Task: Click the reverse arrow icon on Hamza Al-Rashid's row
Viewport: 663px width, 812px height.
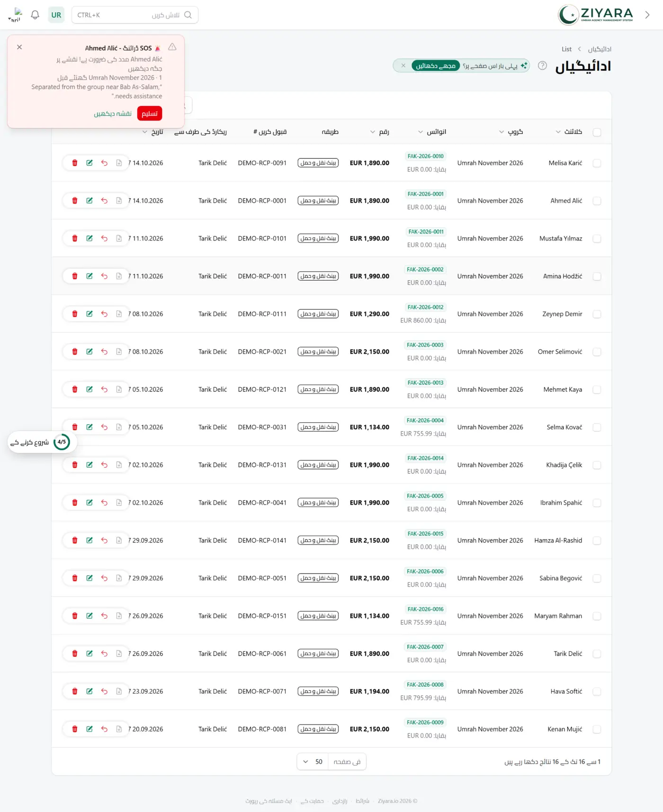Action: (x=104, y=540)
